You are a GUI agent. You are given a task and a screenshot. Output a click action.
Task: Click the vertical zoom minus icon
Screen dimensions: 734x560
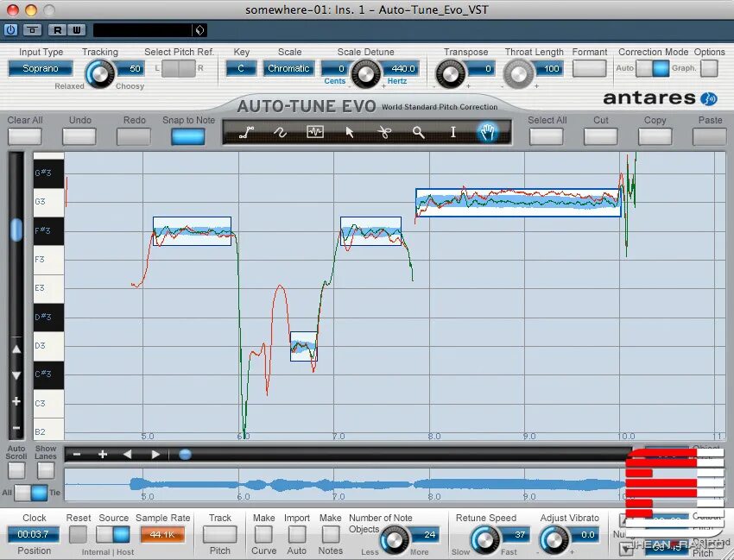(x=16, y=428)
